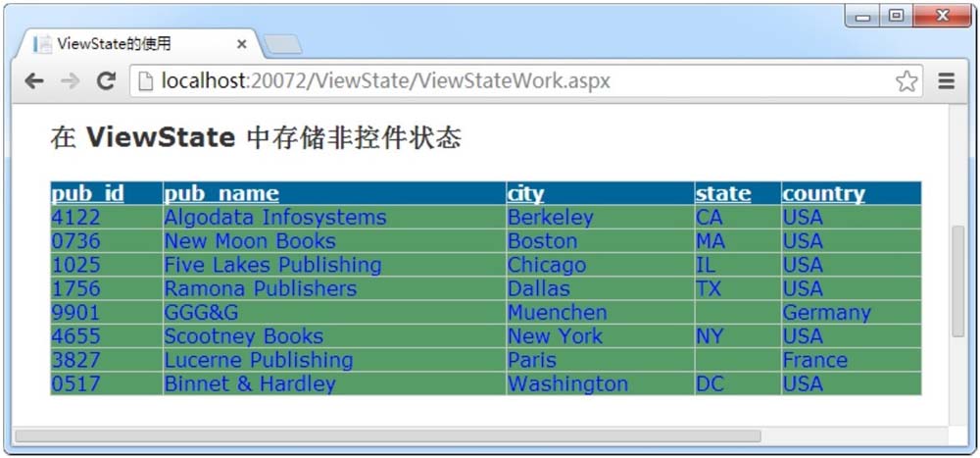Reload the page with the refresh icon
980x458 pixels.
pyautogui.click(x=106, y=80)
